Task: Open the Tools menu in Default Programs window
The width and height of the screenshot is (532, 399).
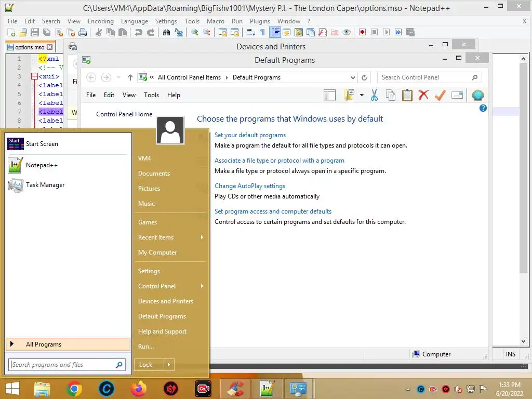Action: click(151, 95)
